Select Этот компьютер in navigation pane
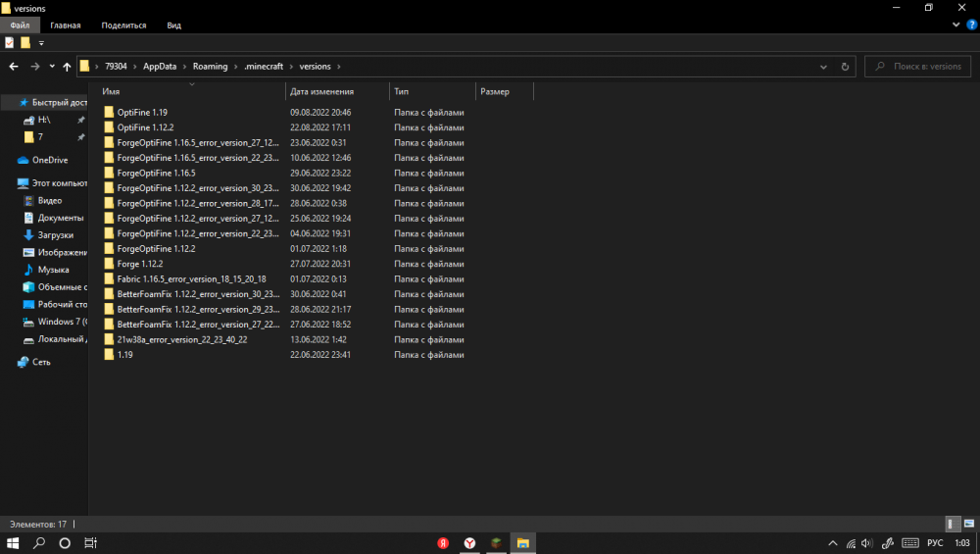The image size is (980, 554). (53, 183)
